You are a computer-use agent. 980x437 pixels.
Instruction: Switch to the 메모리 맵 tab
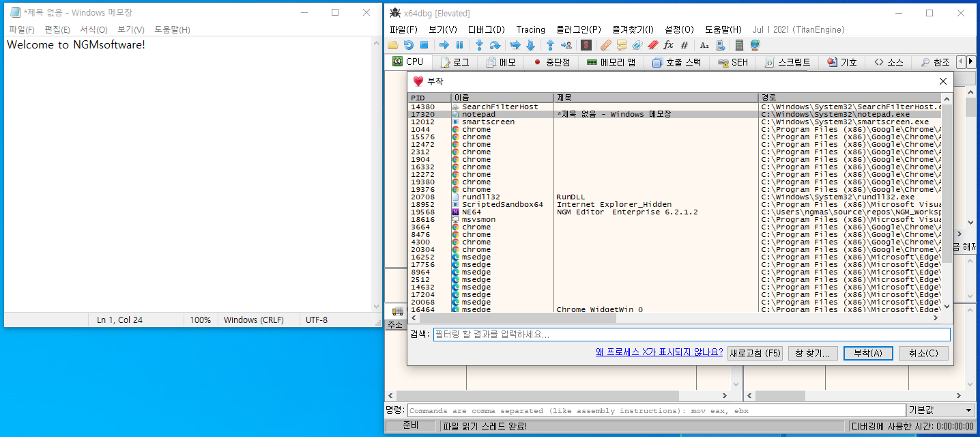[x=611, y=62]
